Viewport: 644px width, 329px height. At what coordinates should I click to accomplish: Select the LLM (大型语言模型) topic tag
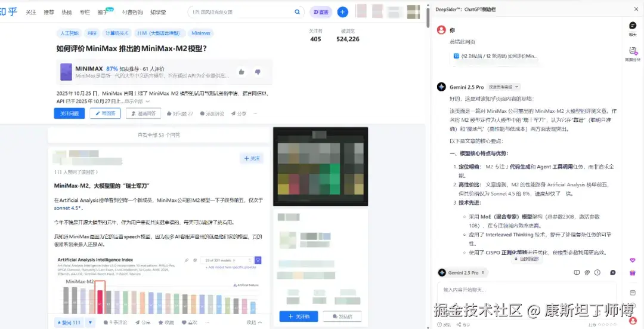point(159,33)
